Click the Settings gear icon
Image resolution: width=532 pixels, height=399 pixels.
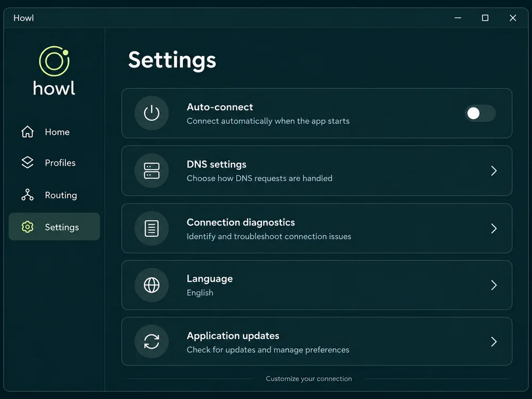click(28, 227)
